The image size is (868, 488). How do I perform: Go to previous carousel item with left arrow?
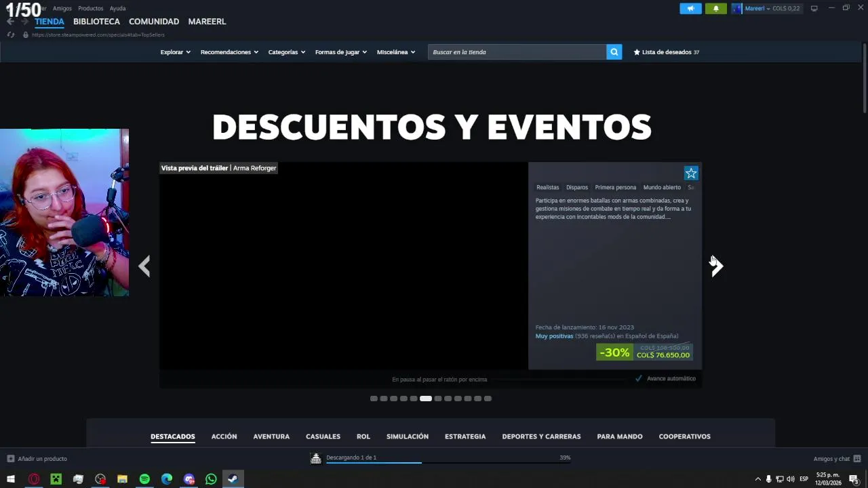[x=144, y=266]
